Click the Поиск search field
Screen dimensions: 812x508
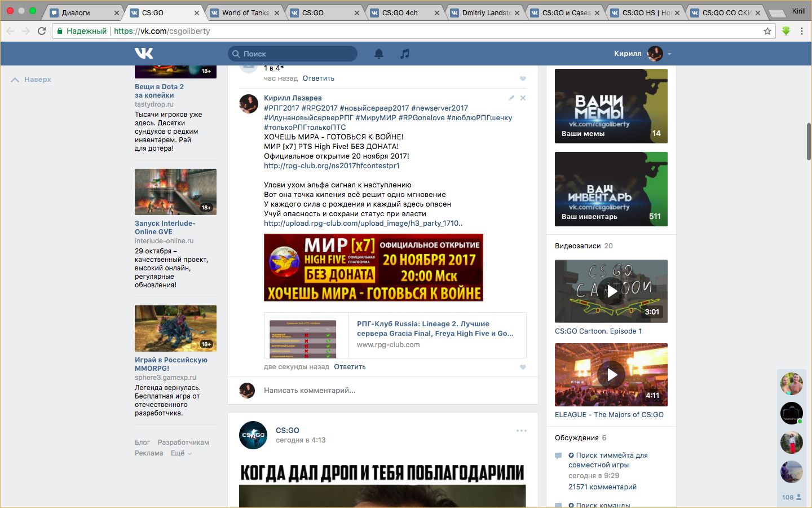(x=293, y=54)
